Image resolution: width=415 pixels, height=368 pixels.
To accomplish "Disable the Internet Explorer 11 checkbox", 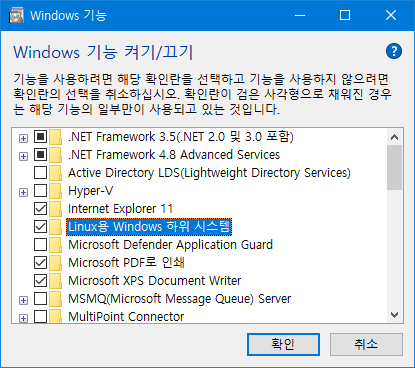I will (40, 209).
